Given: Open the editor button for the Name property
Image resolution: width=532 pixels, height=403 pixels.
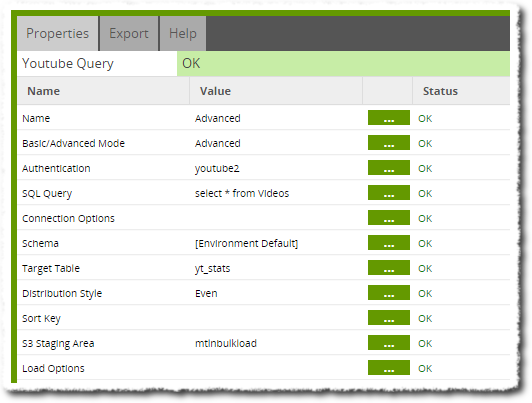Looking at the screenshot, I should coord(388,118).
